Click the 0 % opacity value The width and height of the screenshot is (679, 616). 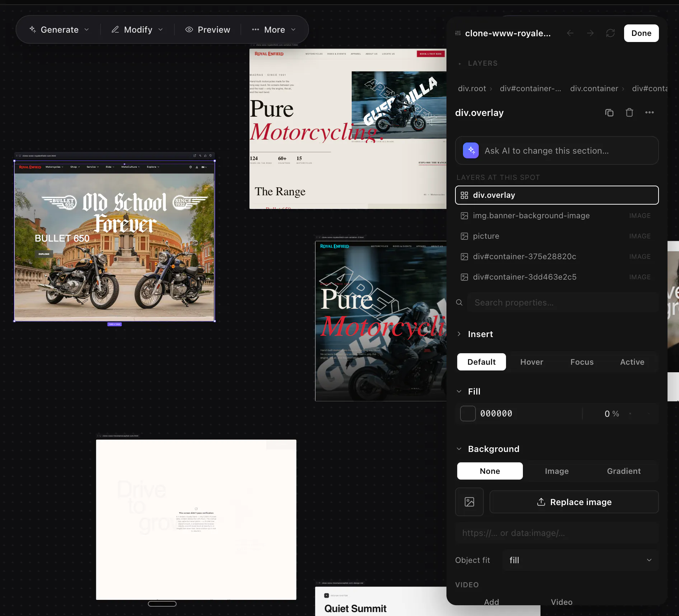[612, 414]
